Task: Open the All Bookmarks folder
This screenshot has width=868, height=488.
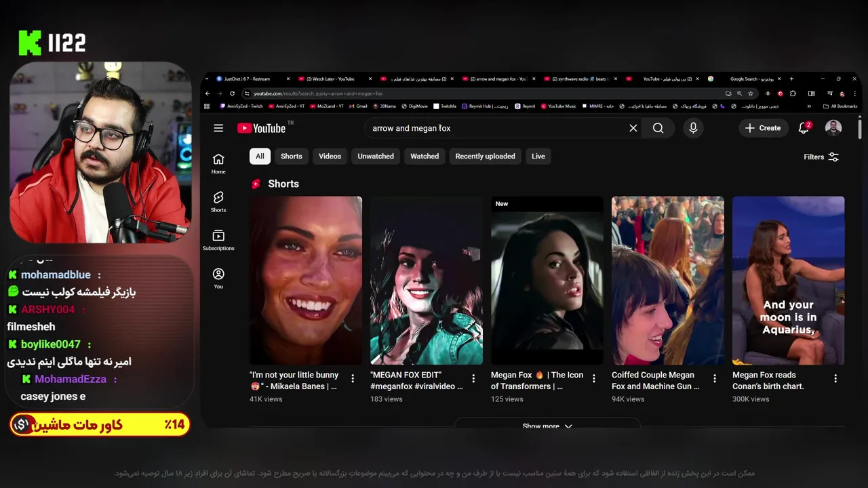Action: tap(840, 106)
